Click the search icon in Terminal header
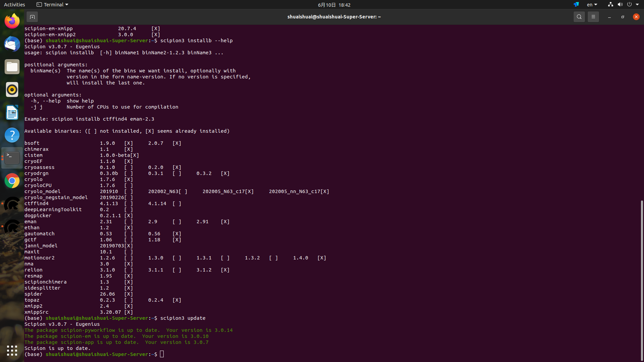This screenshot has width=644, height=362. pyautogui.click(x=579, y=17)
